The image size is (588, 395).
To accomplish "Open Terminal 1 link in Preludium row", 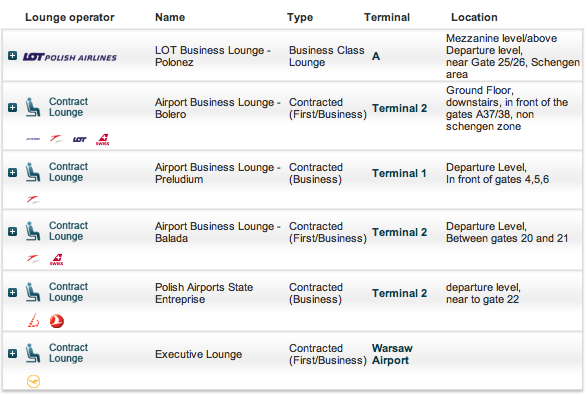I will (399, 173).
